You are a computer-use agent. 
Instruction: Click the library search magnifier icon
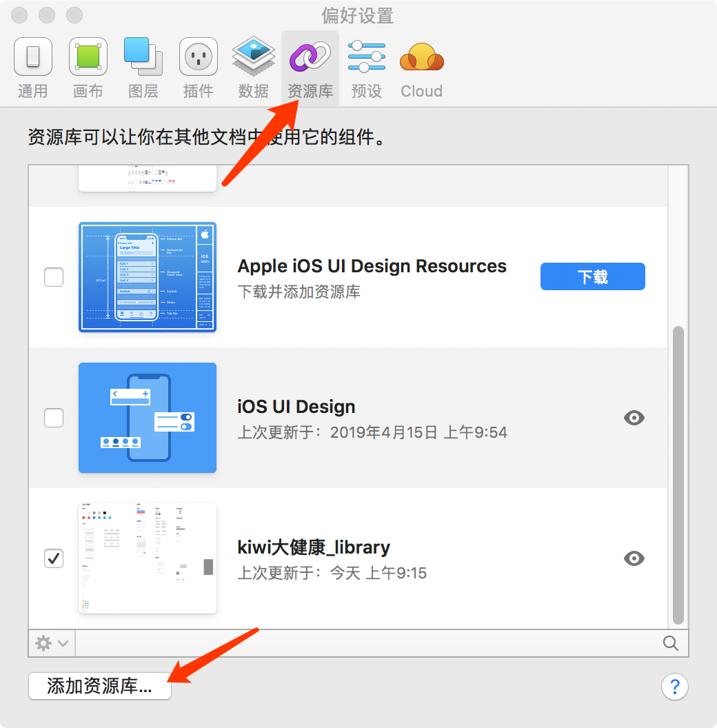click(671, 643)
